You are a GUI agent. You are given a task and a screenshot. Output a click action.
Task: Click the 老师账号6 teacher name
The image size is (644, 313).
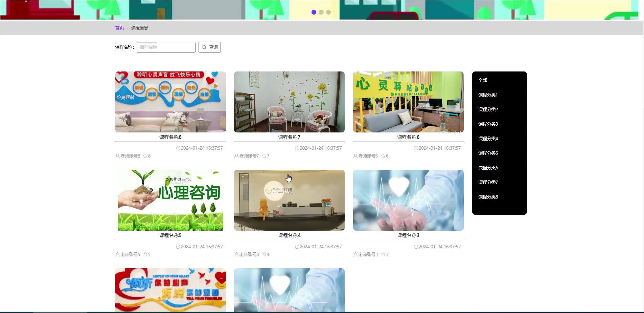pyautogui.click(x=368, y=156)
